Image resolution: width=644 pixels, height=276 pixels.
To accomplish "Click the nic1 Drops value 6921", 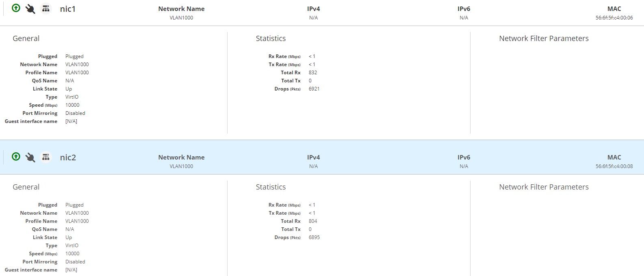I will [314, 89].
